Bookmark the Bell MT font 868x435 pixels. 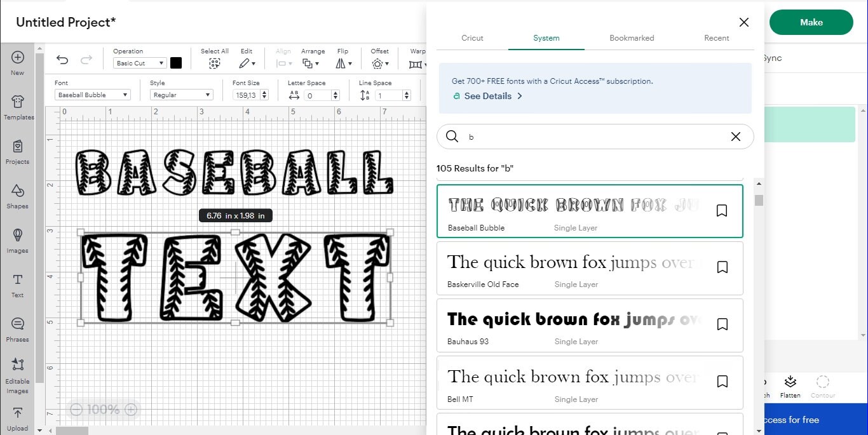pos(722,381)
